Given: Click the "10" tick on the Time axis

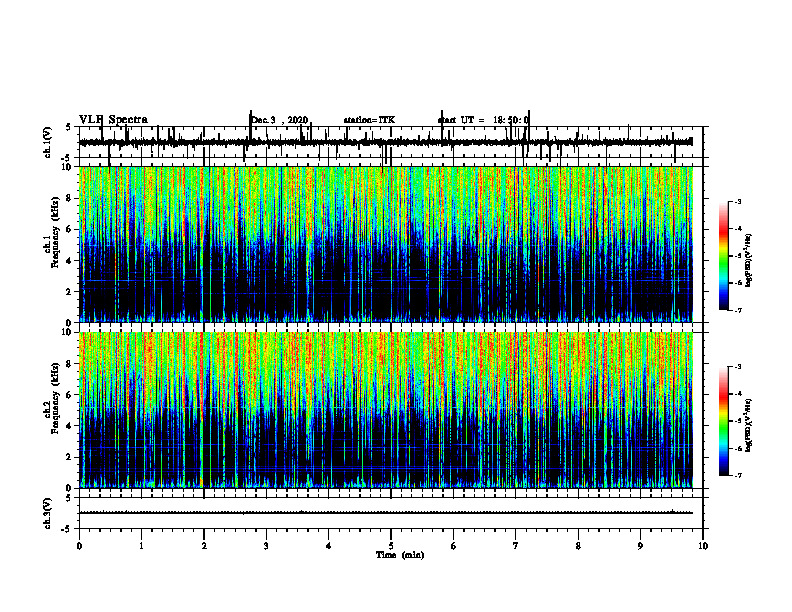Looking at the screenshot, I should pyautogui.click(x=703, y=546).
